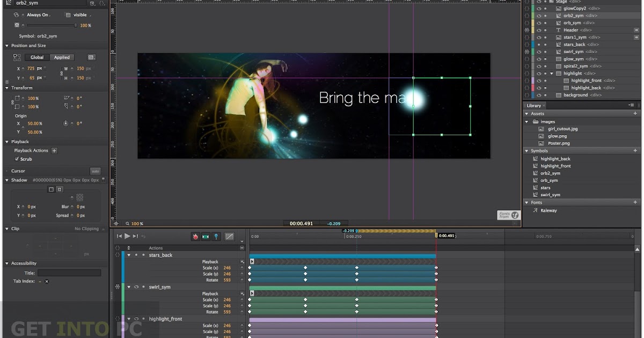Open the Easing tool in timeline

(229, 236)
